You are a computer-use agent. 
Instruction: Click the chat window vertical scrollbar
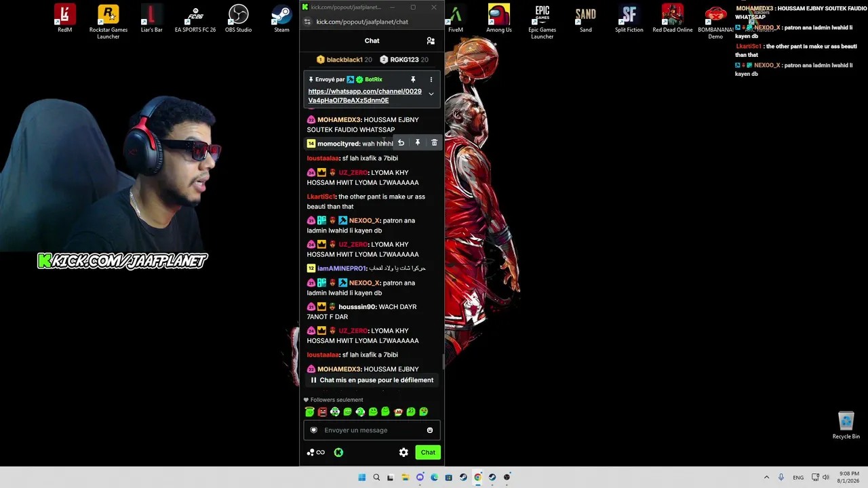[443, 361]
